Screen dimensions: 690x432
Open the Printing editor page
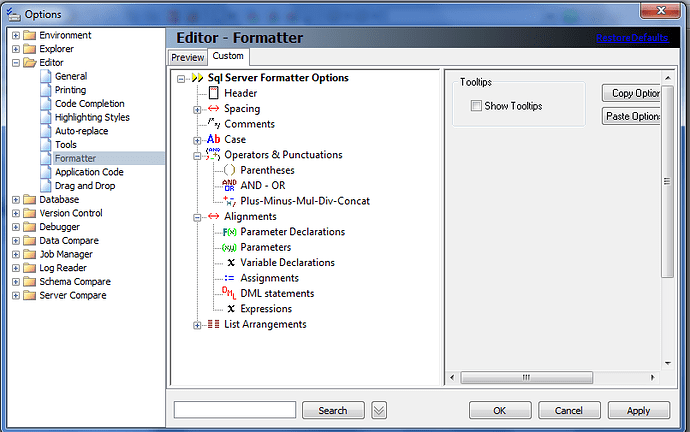click(70, 90)
